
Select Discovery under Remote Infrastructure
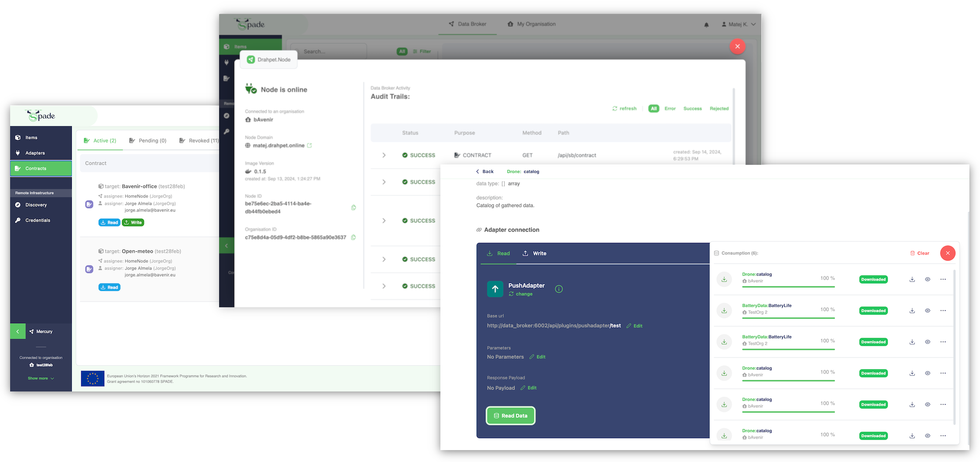(36, 205)
